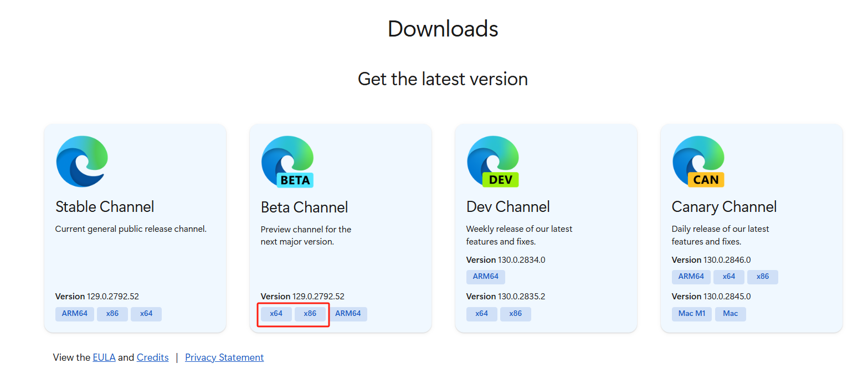
Task: Click Canary 'Version 130.0.2845.0' text
Action: tap(711, 297)
